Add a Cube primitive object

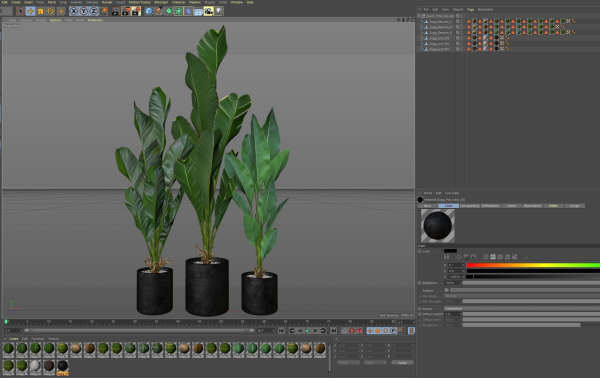(x=149, y=11)
